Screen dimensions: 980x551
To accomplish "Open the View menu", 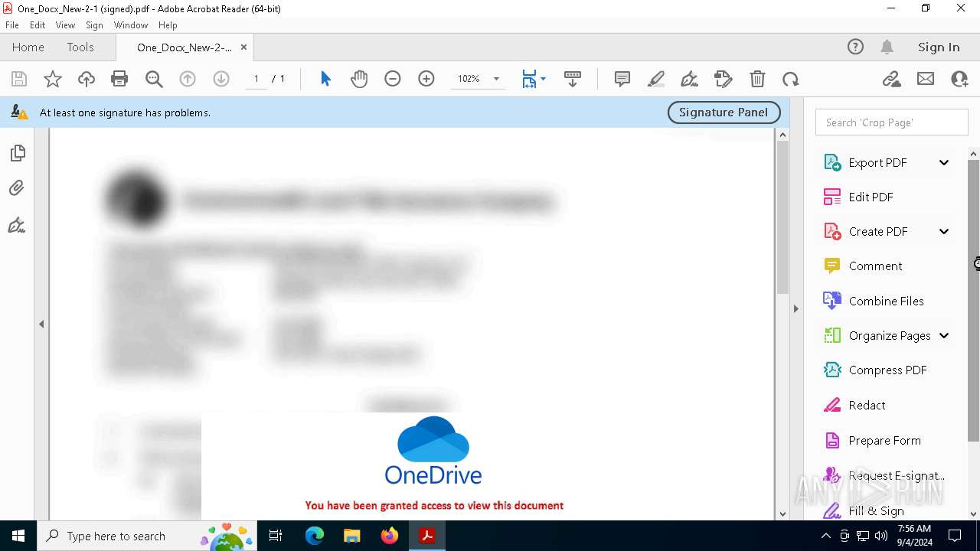I will coord(65,25).
